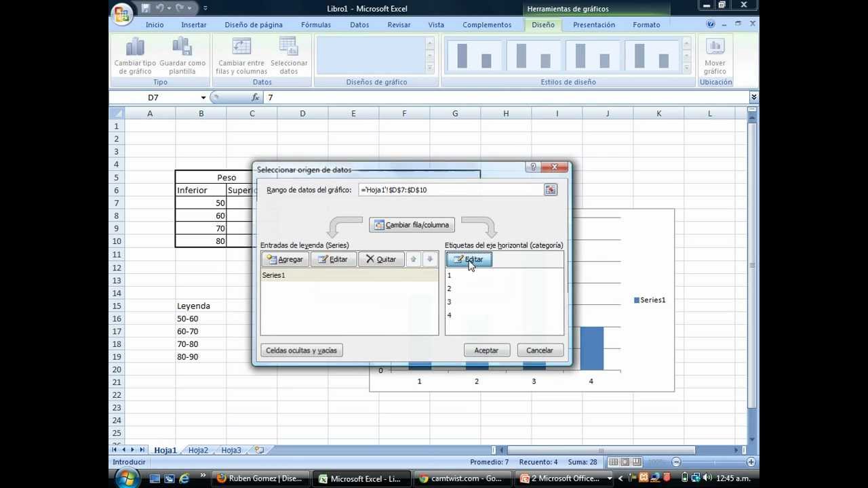Switch to Hoja3 sheet tab
Viewport: 868px width, 488px height.
(231, 450)
